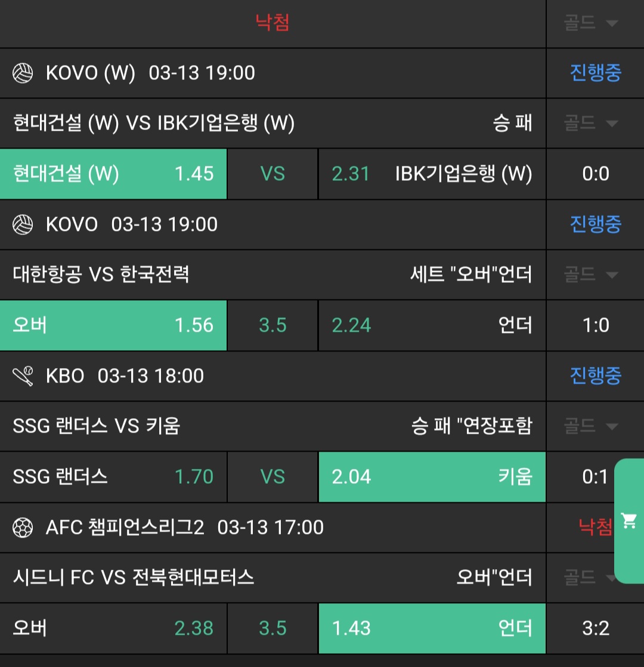
Task: Expand 골드 dropdown for 현대건설 VS IBK기업은행
Action: pos(590,123)
